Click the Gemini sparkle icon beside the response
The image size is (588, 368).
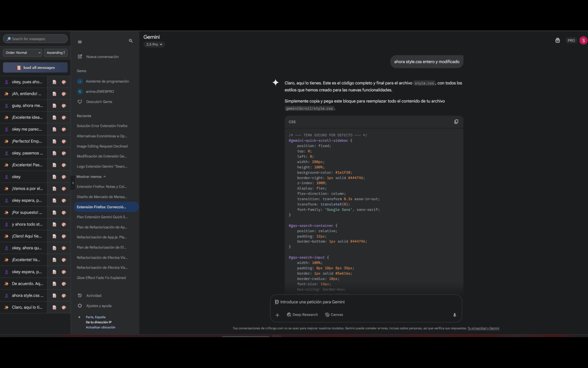[x=276, y=83]
